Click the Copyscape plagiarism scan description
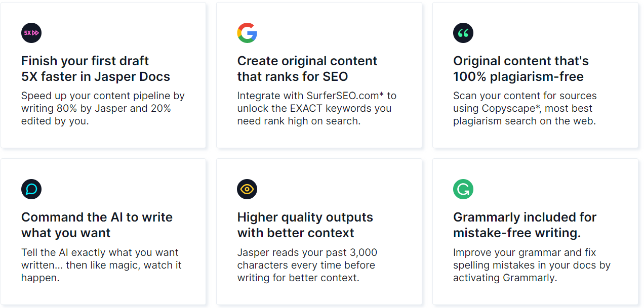 pyautogui.click(x=525, y=108)
